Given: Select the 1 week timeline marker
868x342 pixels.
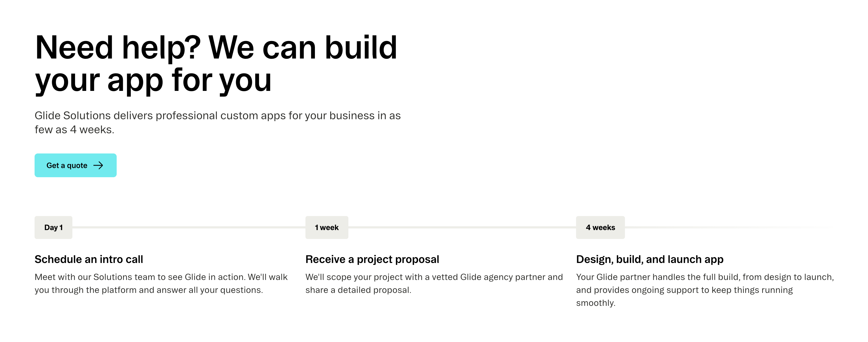Looking at the screenshot, I should click(x=327, y=228).
